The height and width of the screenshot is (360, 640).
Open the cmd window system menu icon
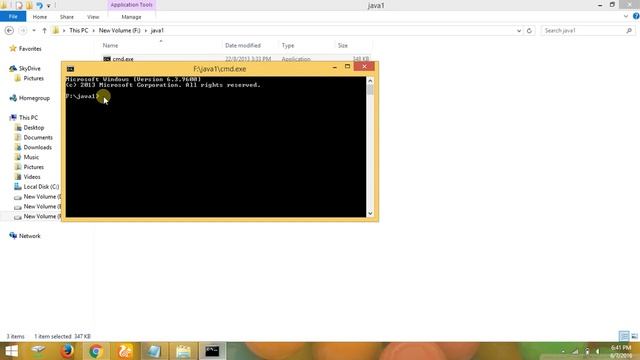pyautogui.click(x=70, y=69)
